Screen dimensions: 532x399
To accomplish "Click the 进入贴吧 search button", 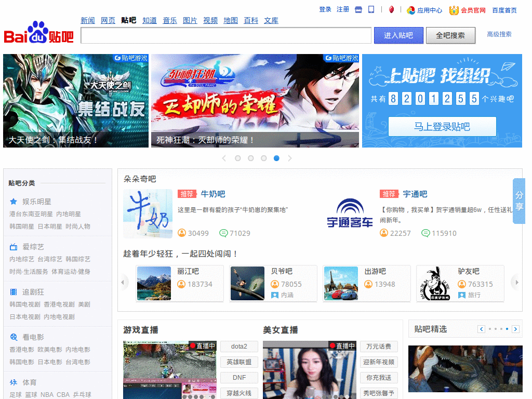I will [398, 35].
